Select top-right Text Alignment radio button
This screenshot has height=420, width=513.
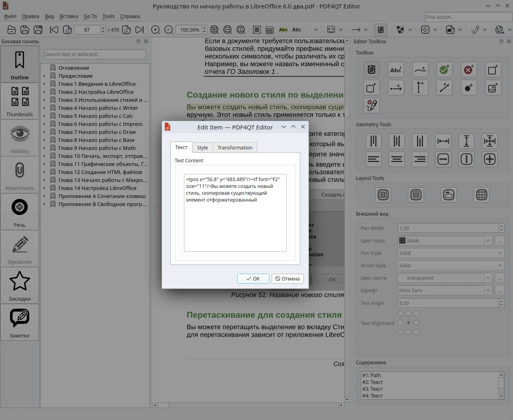tap(416, 313)
